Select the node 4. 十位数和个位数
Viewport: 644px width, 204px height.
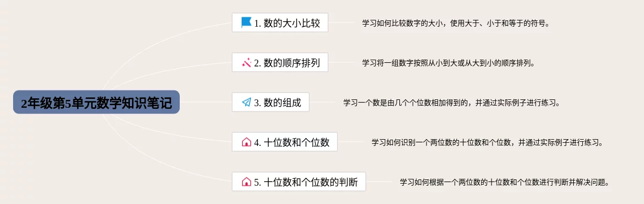pos(285,142)
